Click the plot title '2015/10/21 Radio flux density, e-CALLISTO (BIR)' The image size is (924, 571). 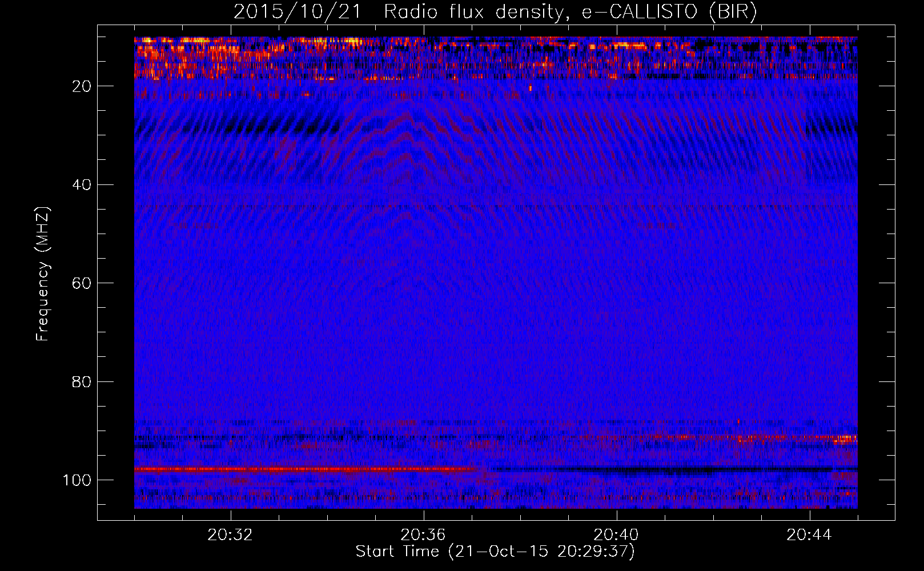pos(495,12)
